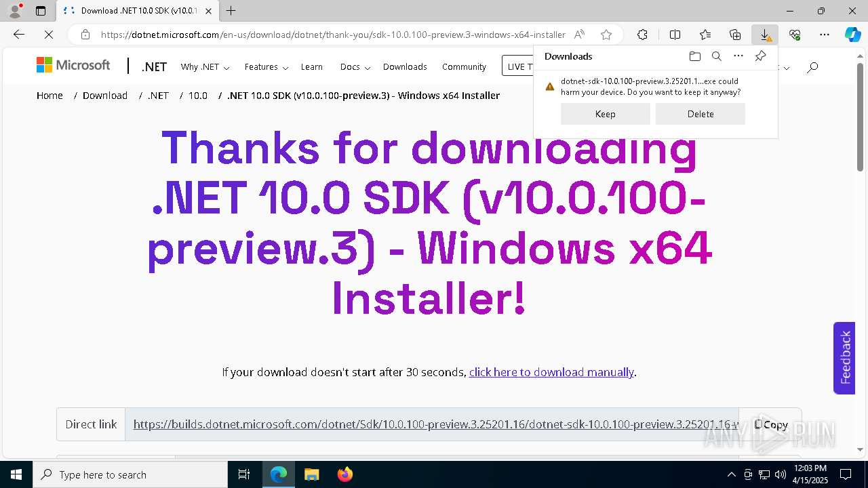Toggle the Downloads toolbar button
The image size is (868, 488).
point(765,35)
